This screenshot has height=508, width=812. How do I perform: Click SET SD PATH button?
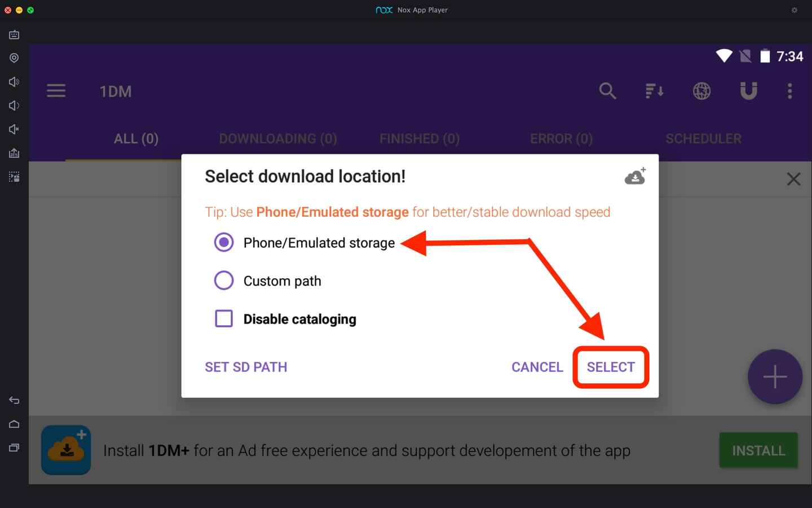(246, 367)
